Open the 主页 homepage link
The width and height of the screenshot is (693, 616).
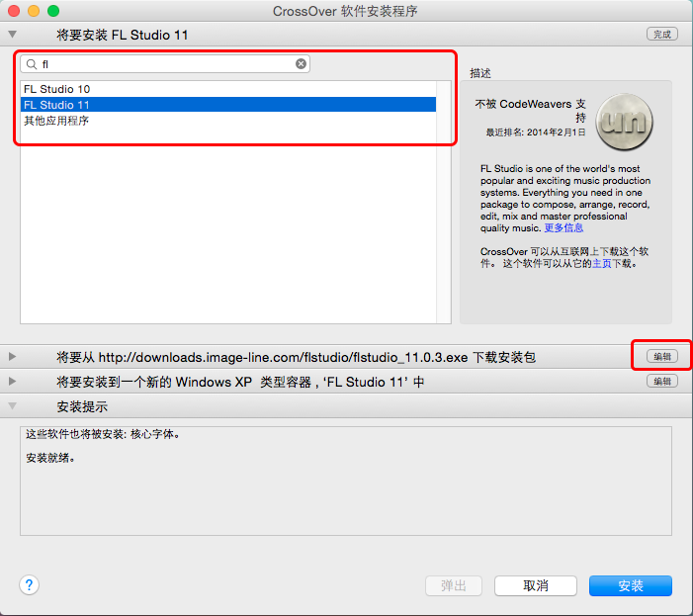click(601, 264)
